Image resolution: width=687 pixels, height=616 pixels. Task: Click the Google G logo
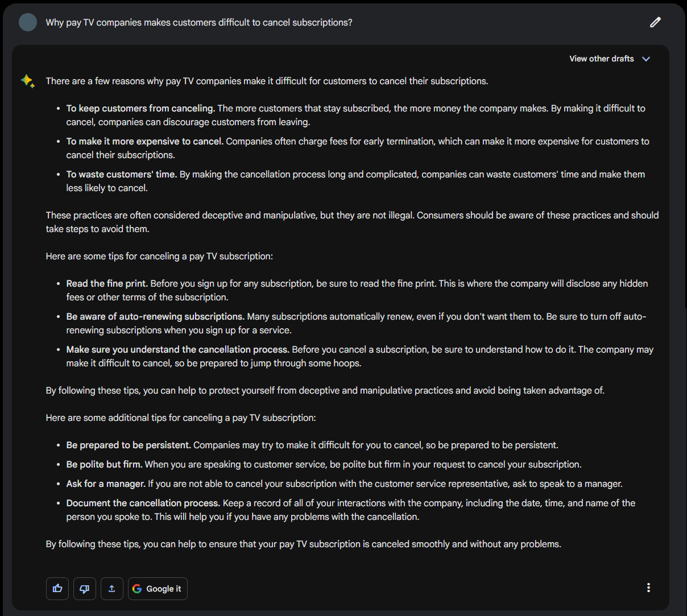[137, 589]
